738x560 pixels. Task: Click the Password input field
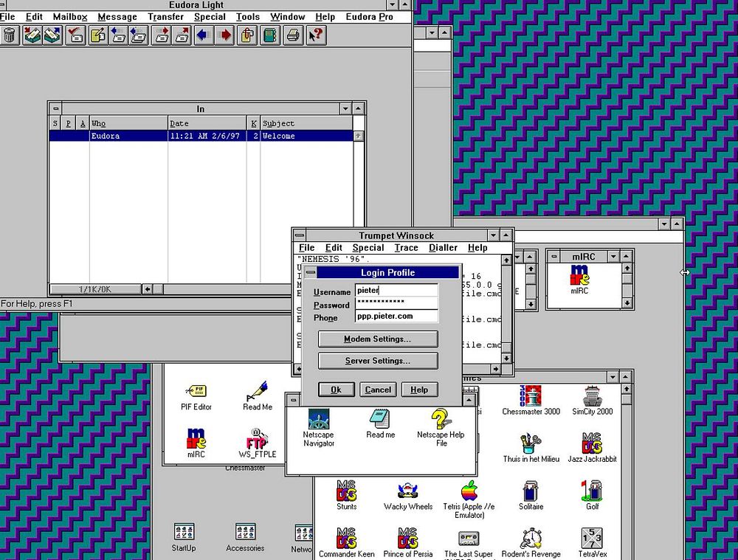(x=396, y=303)
